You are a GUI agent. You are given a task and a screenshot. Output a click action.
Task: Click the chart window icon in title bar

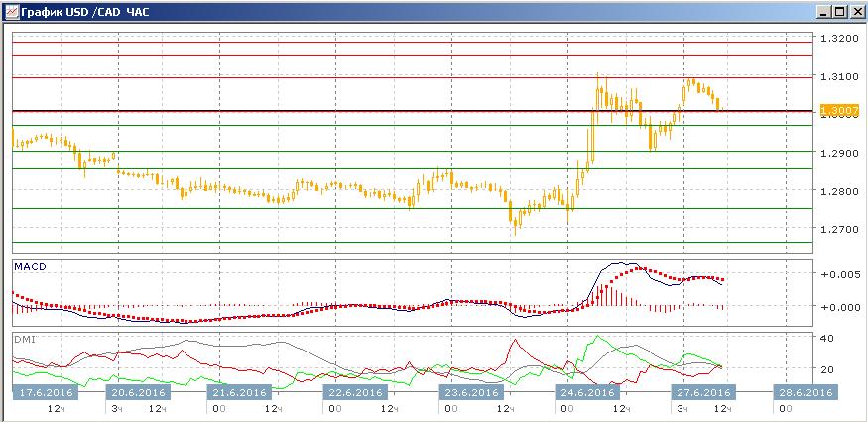(11, 11)
